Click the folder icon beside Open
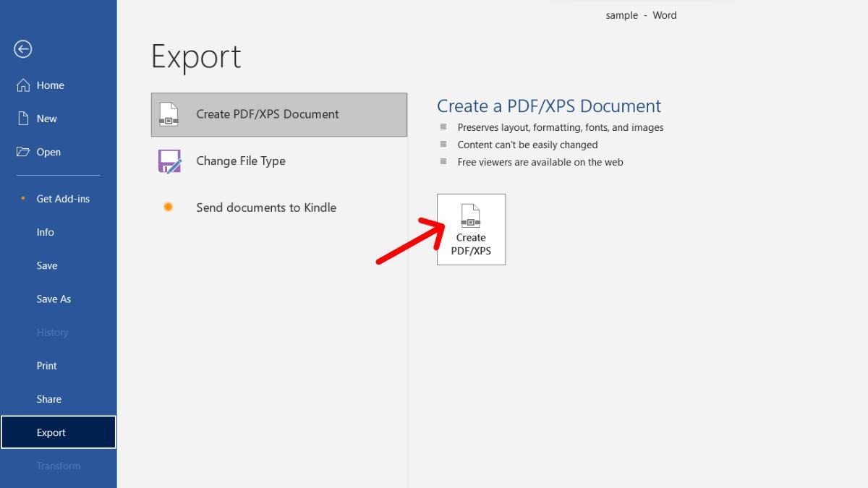This screenshot has height=488, width=868. pyautogui.click(x=23, y=152)
